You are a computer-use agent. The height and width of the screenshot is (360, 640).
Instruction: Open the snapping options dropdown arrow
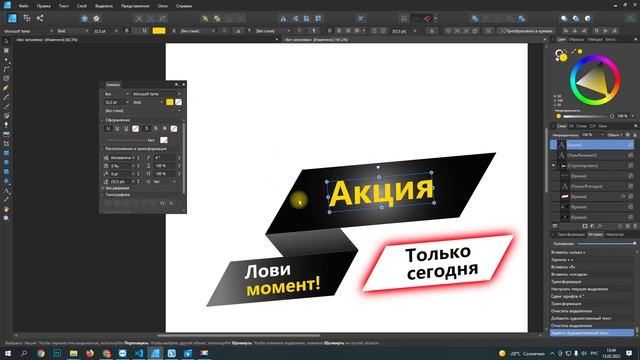point(436,18)
